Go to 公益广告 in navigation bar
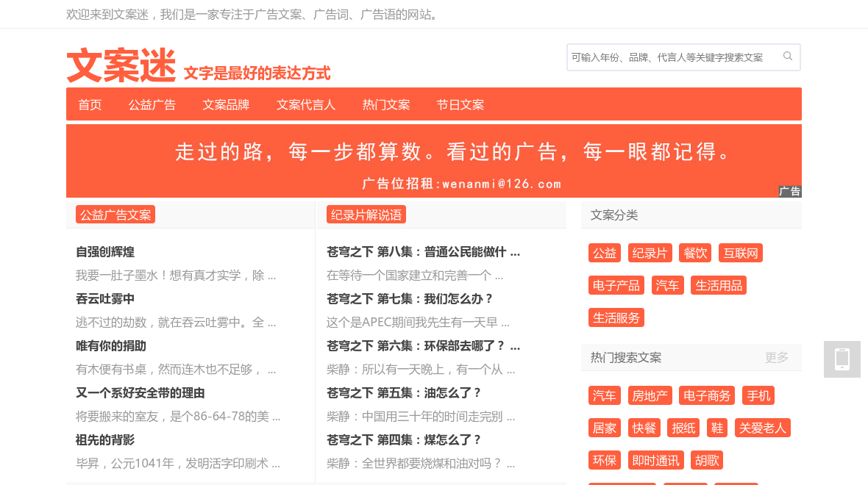The height and width of the screenshot is (485, 868). pyautogui.click(x=152, y=104)
